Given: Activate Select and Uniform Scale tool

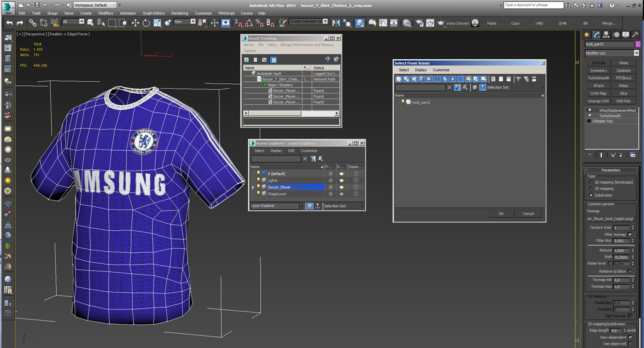Looking at the screenshot, I should click(157, 23).
